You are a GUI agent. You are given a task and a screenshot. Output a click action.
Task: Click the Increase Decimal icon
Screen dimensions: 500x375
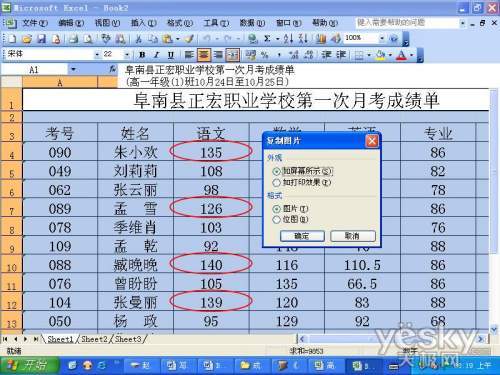(294, 55)
